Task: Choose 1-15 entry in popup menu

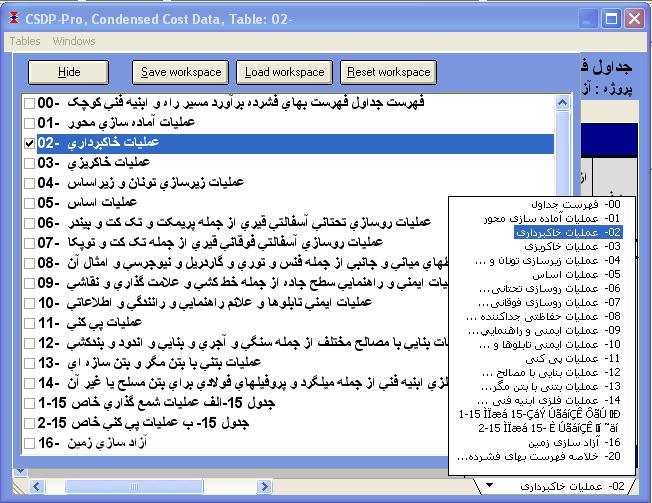Action: point(540,414)
